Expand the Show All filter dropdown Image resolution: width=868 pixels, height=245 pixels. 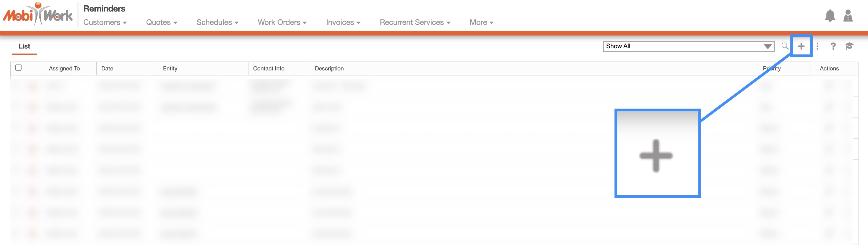pyautogui.click(x=688, y=46)
